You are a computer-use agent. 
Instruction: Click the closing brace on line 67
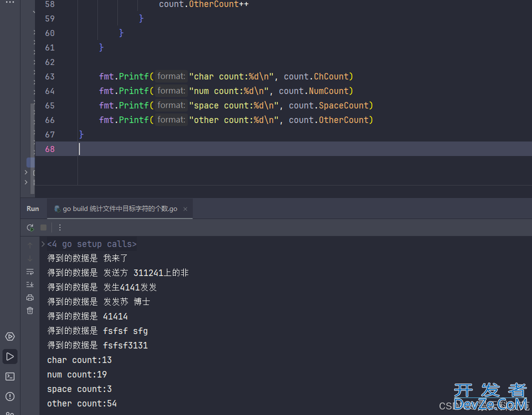click(x=81, y=135)
